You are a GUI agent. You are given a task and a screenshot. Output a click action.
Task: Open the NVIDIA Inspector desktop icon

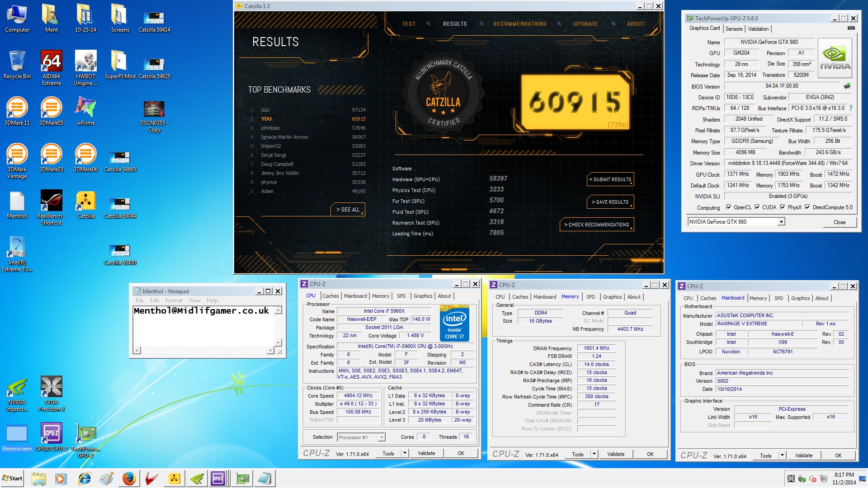pyautogui.click(x=17, y=394)
